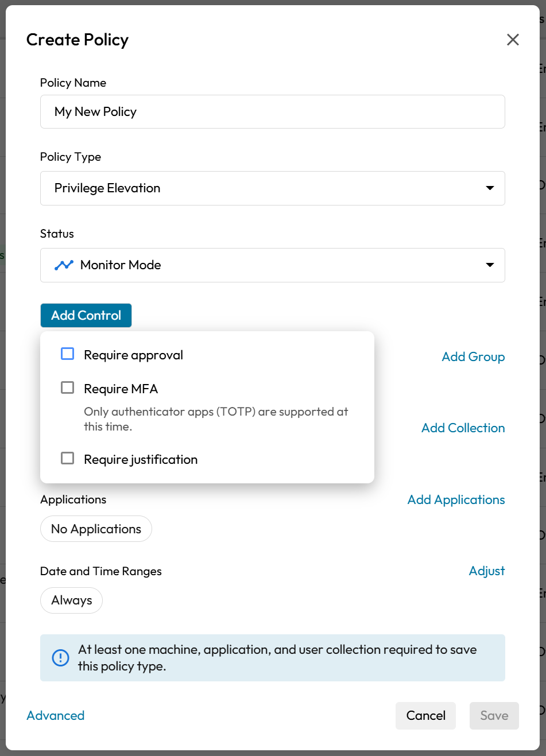The height and width of the screenshot is (756, 546).
Task: Check the Require MFA option
Action: 68,388
